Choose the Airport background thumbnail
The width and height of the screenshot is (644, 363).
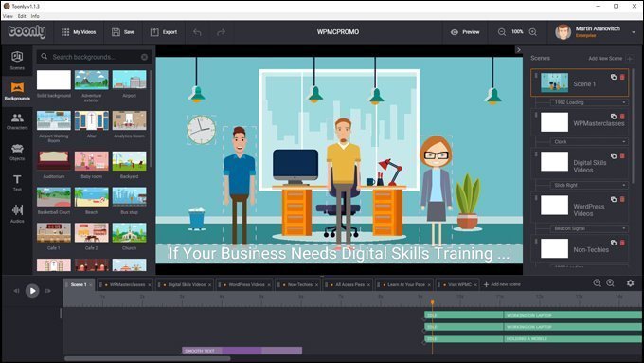130,80
